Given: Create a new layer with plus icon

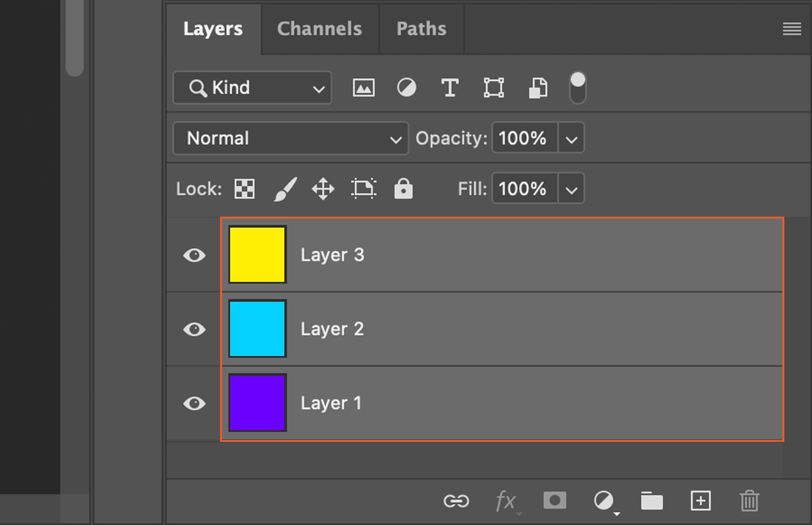Looking at the screenshot, I should pyautogui.click(x=700, y=501).
